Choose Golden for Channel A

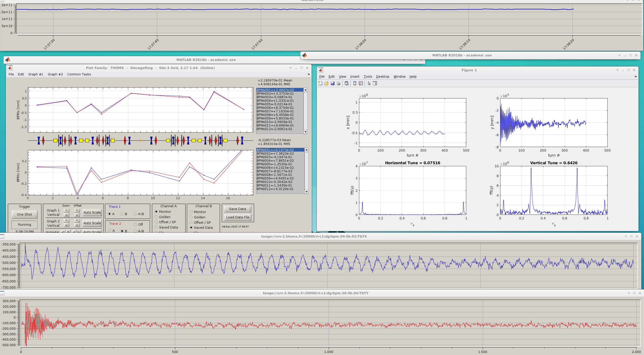click(157, 217)
